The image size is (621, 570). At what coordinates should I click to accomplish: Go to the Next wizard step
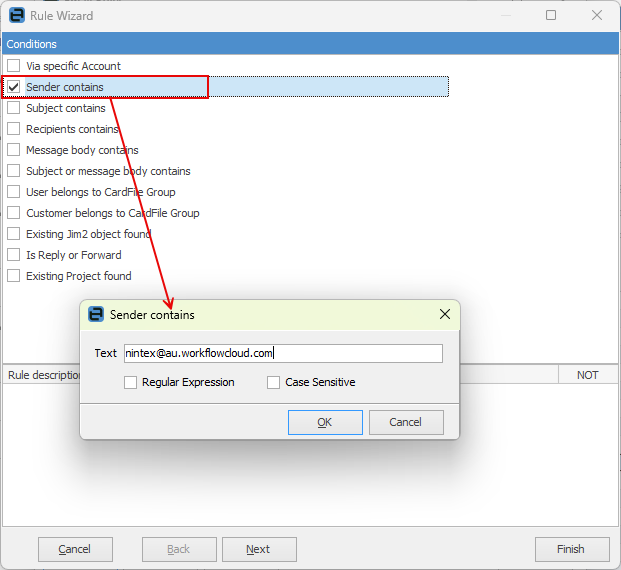pyautogui.click(x=259, y=549)
